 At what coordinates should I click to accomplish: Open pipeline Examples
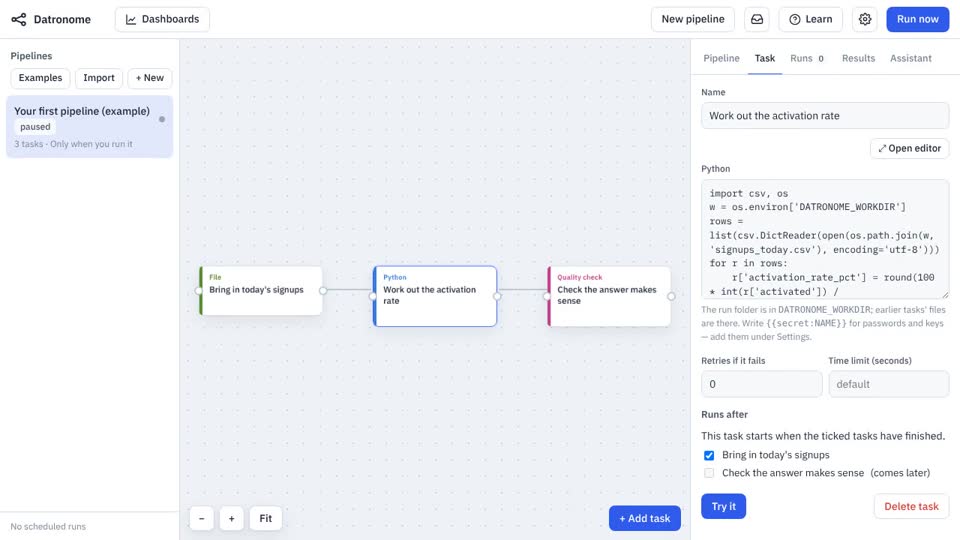click(x=40, y=78)
